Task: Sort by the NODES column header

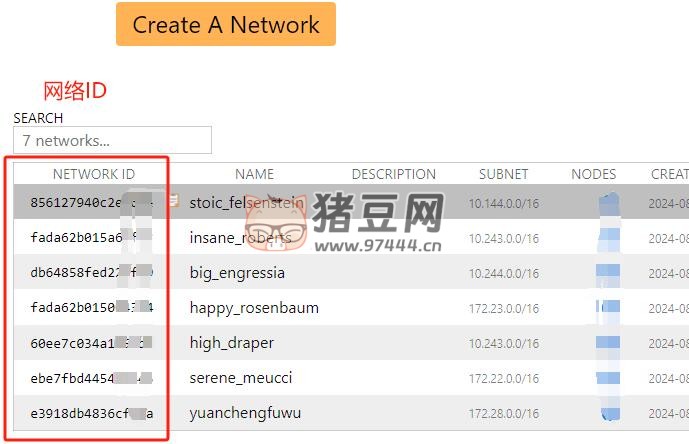Action: coord(594,174)
